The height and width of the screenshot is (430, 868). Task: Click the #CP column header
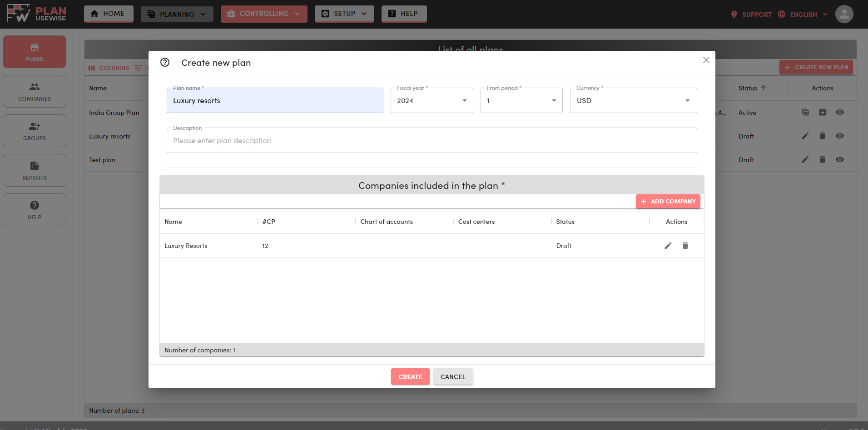269,222
